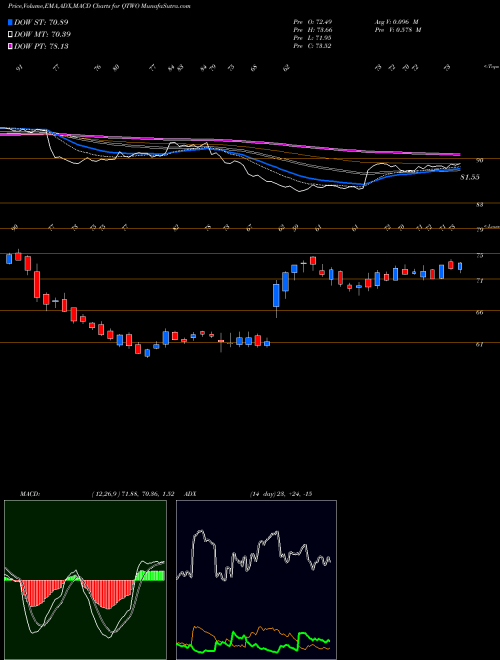Click the 'MACD:' panel heading
This screenshot has height=660, width=500.
click(x=29, y=494)
